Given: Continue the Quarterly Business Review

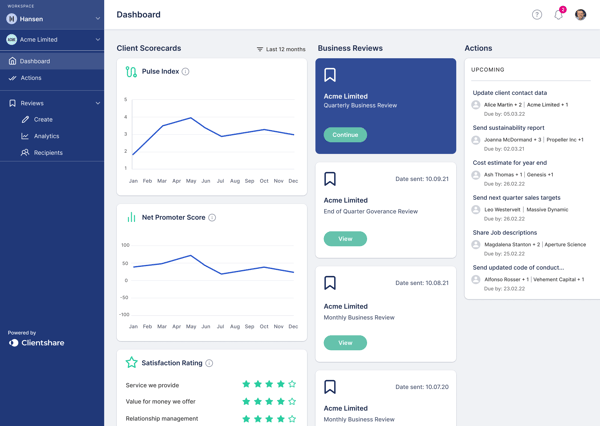Looking at the screenshot, I should coord(345,135).
